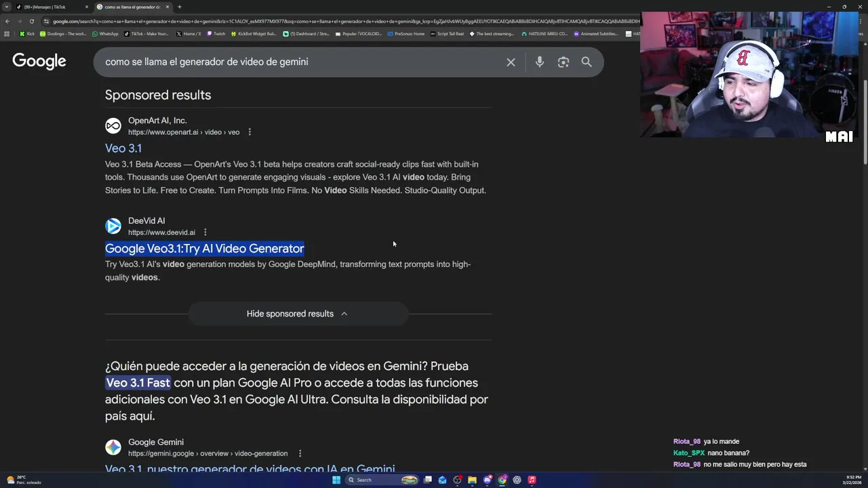
Task: Go to the Google homepage logo
Action: click(x=39, y=62)
